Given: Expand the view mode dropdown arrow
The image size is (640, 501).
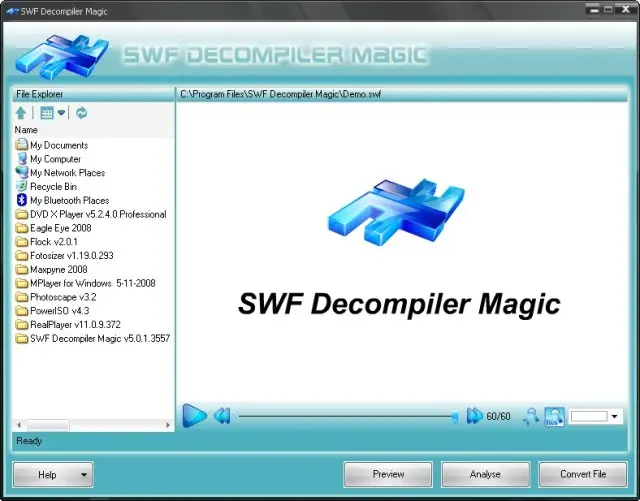Looking at the screenshot, I should tap(61, 113).
